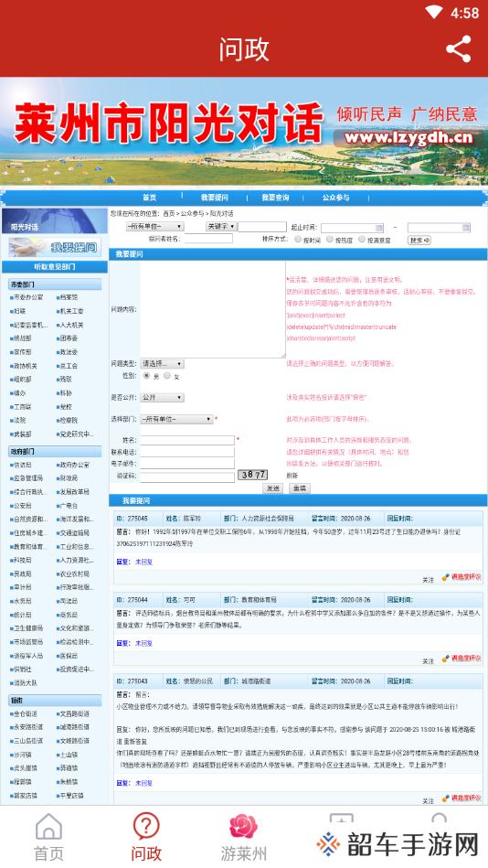Viewport: 488px width, 868px height.
Task: Click the 我要提问 sidebar banner image
Action: click(55, 247)
